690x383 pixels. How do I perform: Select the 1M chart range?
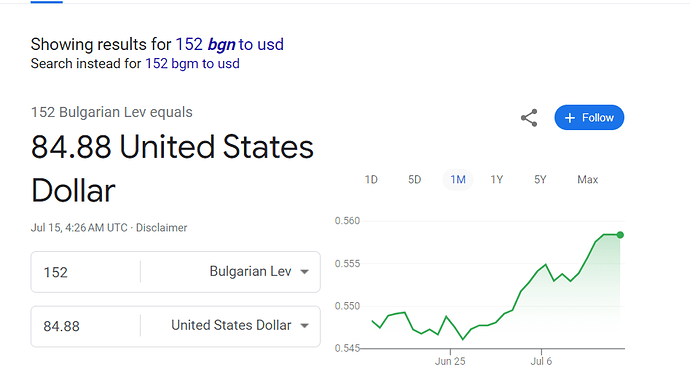458,180
